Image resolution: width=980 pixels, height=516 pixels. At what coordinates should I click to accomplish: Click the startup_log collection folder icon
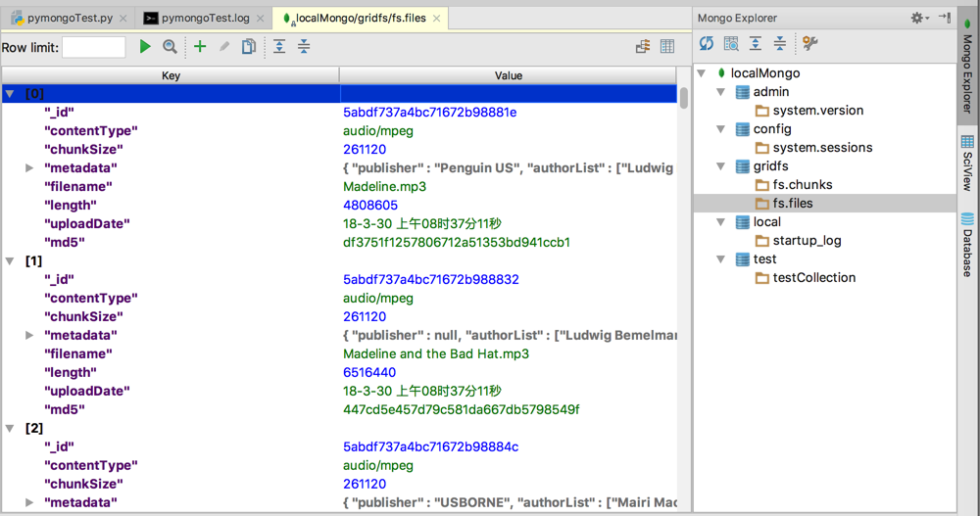point(761,241)
